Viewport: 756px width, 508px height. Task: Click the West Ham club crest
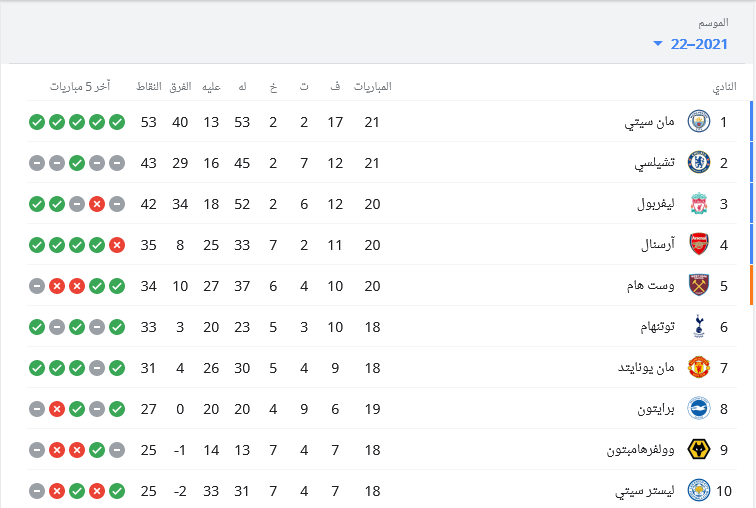point(698,286)
